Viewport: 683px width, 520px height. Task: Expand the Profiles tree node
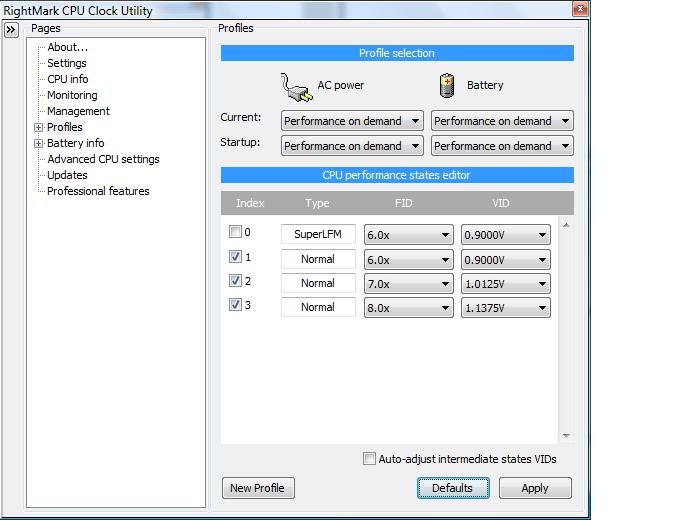[39, 127]
